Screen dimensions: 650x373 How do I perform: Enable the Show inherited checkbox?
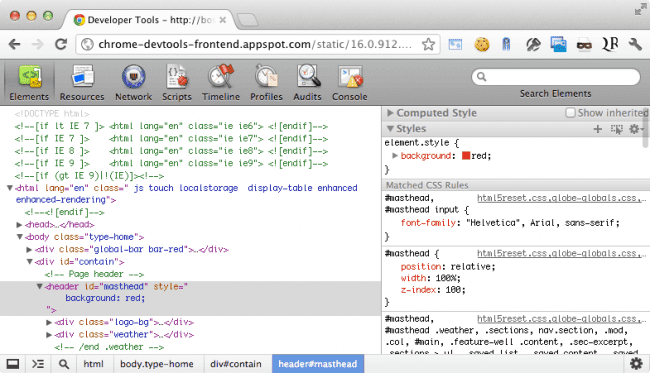(x=570, y=113)
